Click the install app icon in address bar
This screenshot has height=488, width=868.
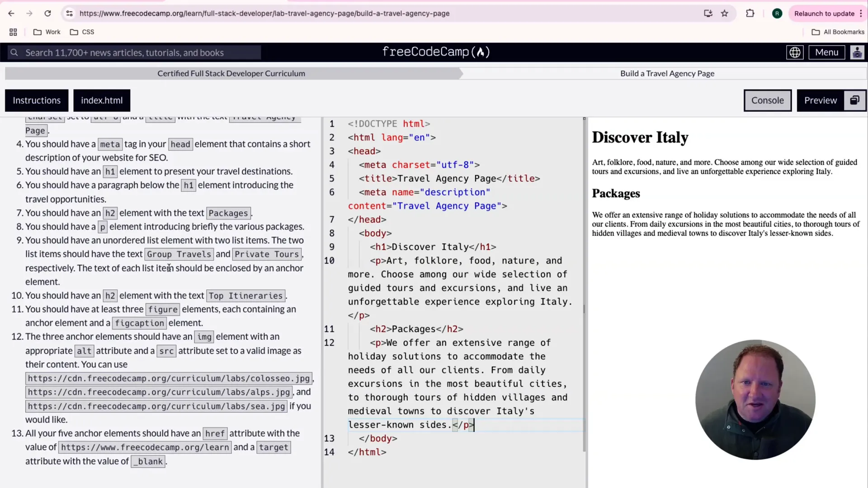coord(708,14)
